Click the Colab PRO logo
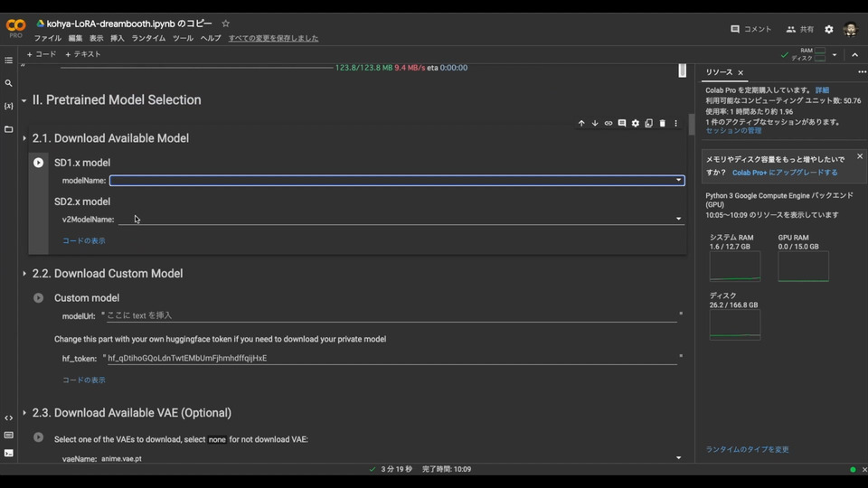This screenshot has height=488, width=868. point(15,28)
